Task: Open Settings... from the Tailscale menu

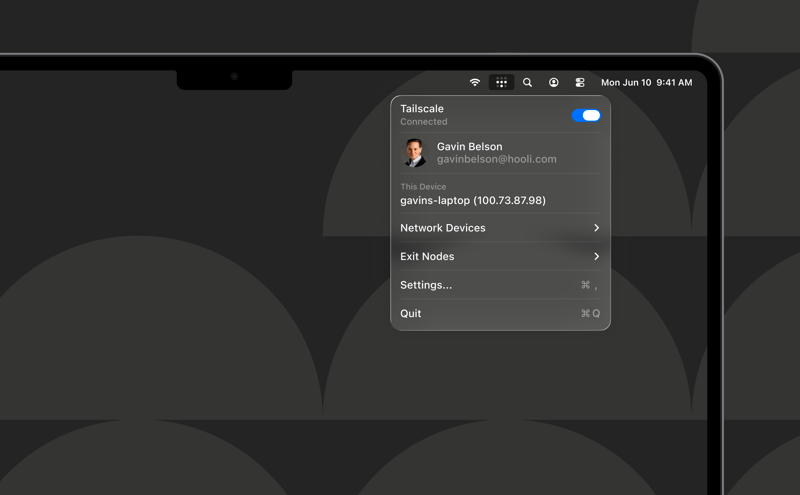Action: click(x=500, y=285)
